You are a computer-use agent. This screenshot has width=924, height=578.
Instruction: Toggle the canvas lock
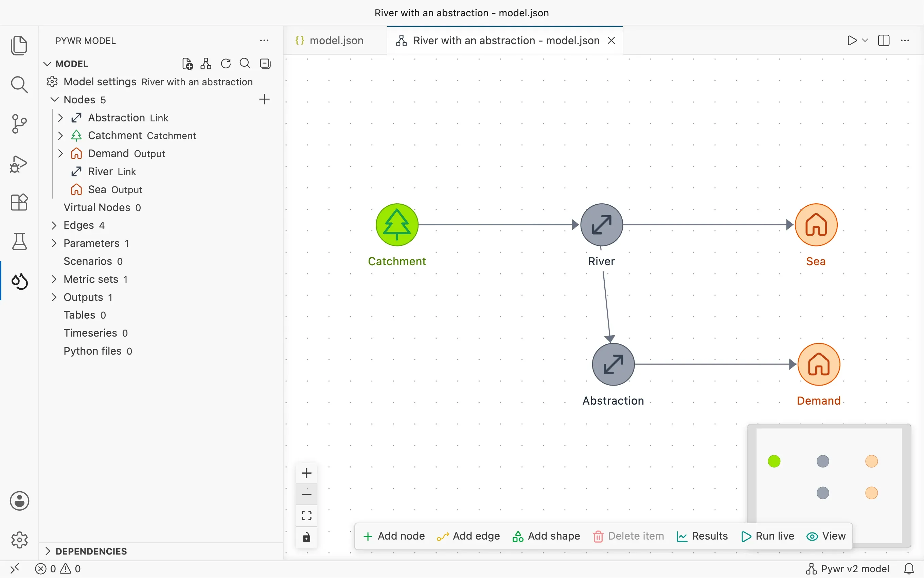click(306, 538)
